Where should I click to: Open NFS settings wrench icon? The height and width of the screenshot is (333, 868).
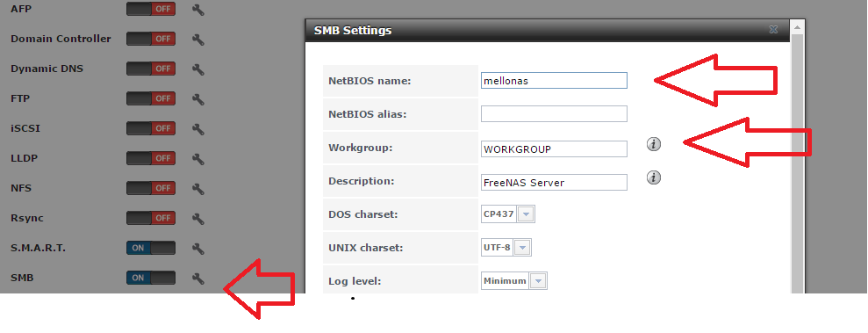coord(198,189)
